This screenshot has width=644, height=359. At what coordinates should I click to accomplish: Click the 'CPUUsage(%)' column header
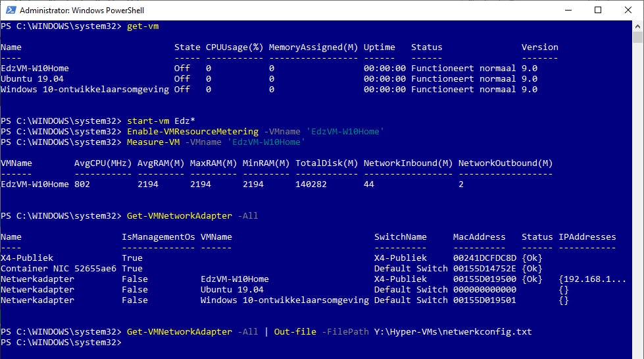(235, 47)
